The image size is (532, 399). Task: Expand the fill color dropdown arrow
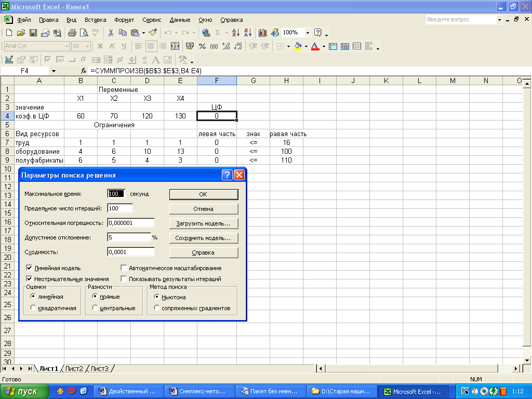[306, 46]
